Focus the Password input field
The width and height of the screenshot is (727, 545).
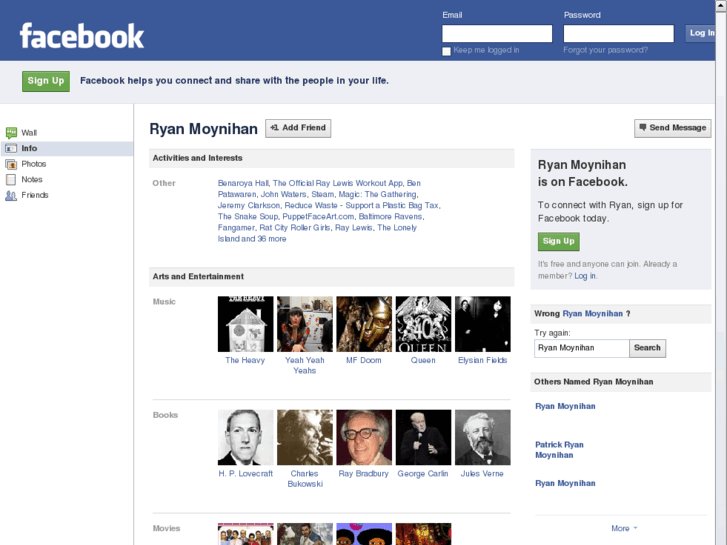[619, 33]
